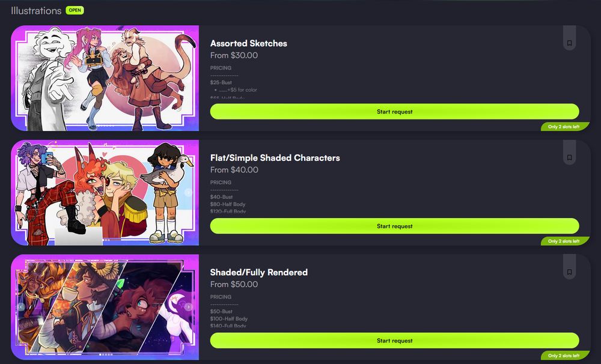View the Flat/Simple Shaded Characters preview image

pyautogui.click(x=105, y=193)
